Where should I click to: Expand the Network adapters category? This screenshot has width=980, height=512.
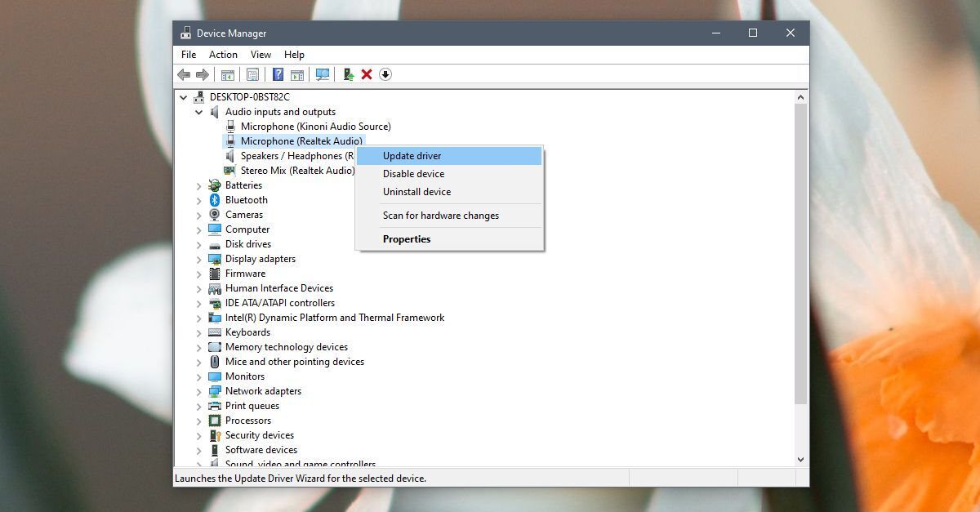tap(200, 390)
